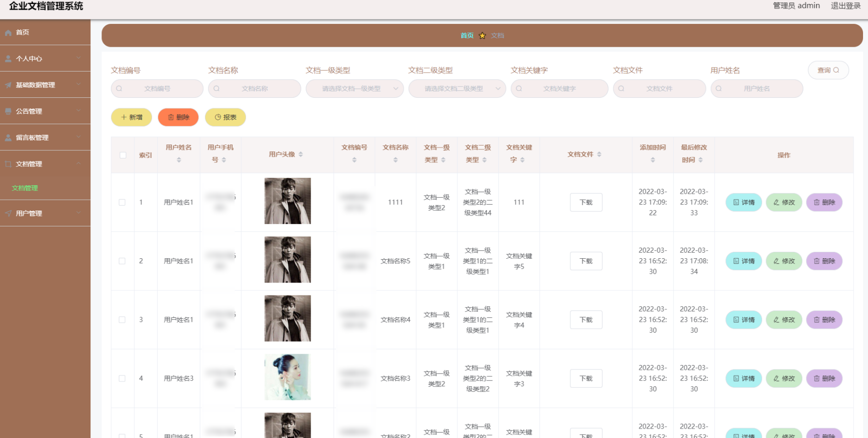
Task: Sort by 文档一级类型 column header arrows
Action: 443,160
